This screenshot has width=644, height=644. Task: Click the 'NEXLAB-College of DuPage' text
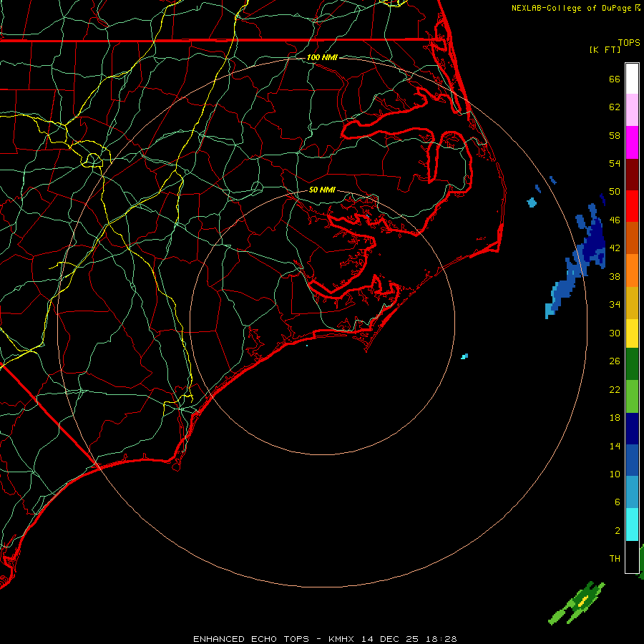572,8
